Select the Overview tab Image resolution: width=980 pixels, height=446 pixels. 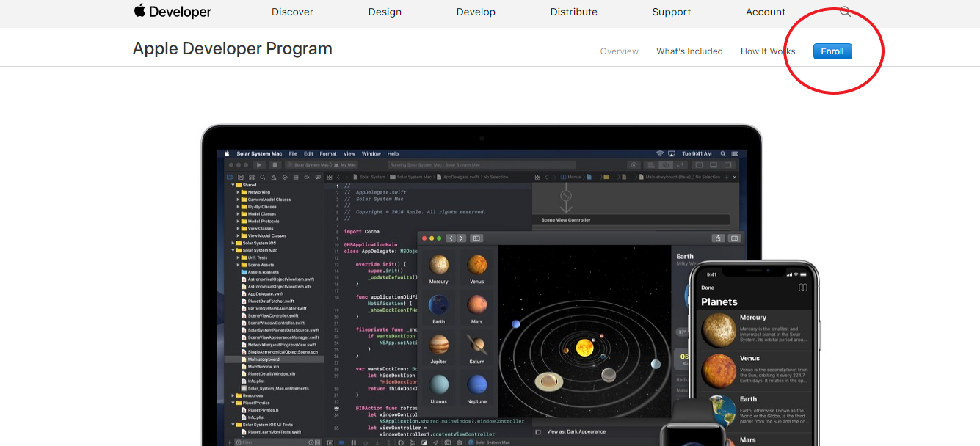click(x=620, y=51)
